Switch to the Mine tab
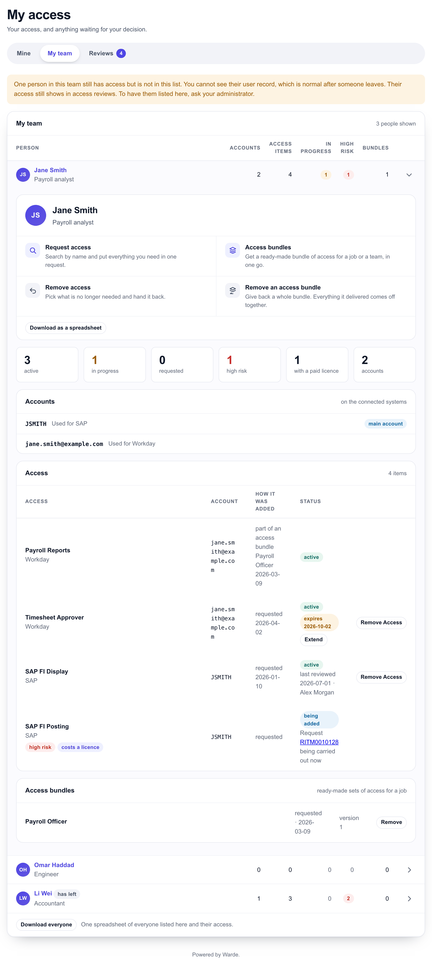The width and height of the screenshot is (432, 980). (x=24, y=53)
